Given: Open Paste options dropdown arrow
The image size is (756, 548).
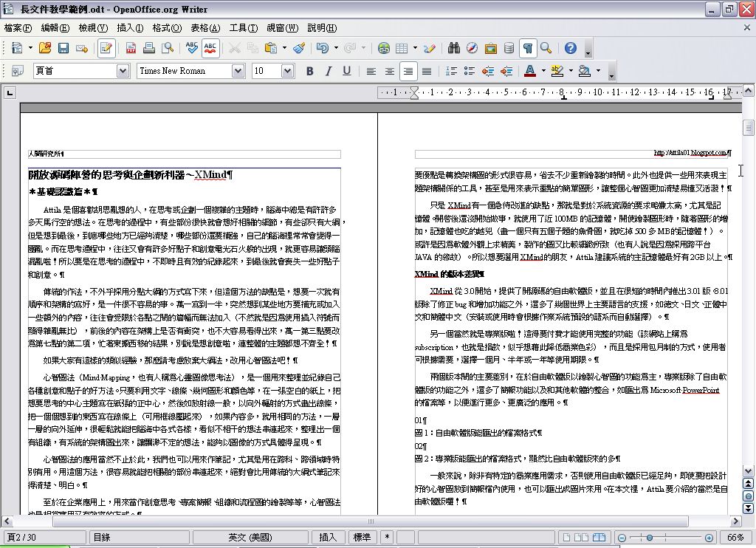Looking at the screenshot, I should [284, 48].
